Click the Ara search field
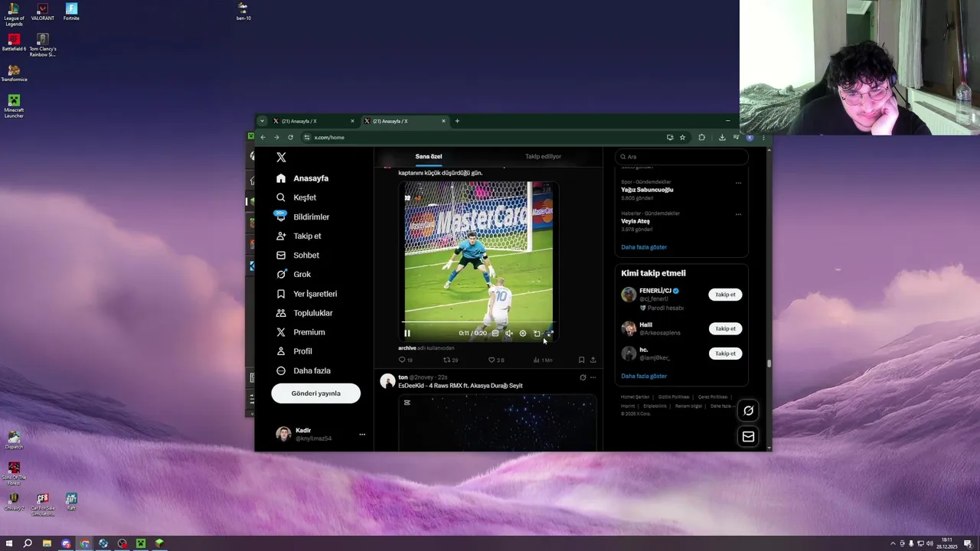980x551 pixels. (x=681, y=157)
